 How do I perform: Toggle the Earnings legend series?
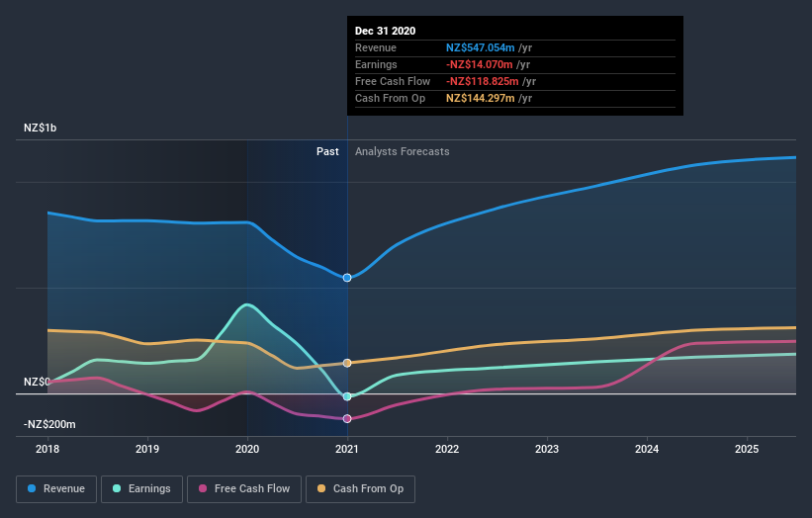(x=141, y=489)
